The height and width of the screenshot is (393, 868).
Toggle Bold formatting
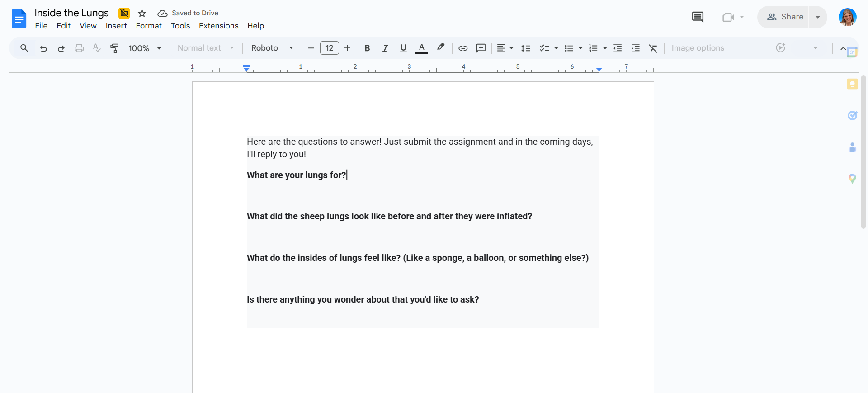367,48
